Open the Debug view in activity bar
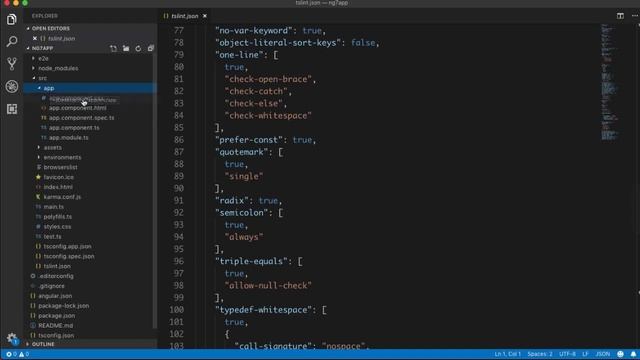Screen dimensions: 640x360 click(x=11, y=86)
